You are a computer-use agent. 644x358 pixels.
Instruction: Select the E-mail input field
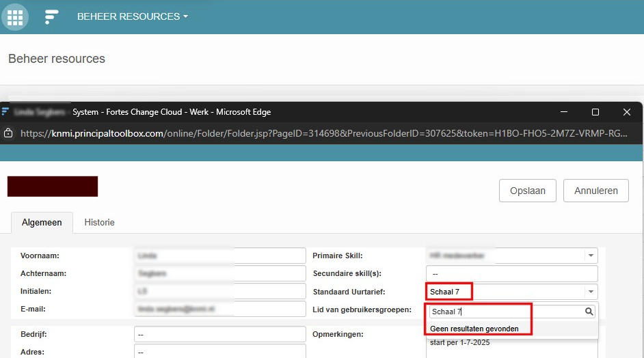(x=219, y=310)
